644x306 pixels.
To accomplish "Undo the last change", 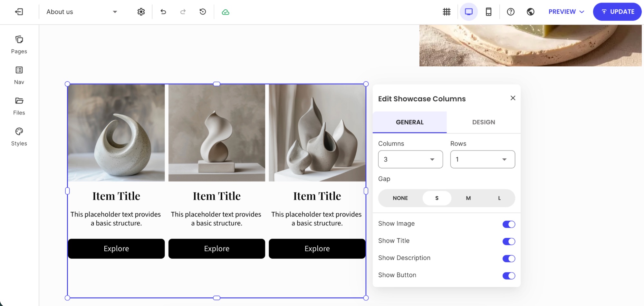I will [x=163, y=12].
